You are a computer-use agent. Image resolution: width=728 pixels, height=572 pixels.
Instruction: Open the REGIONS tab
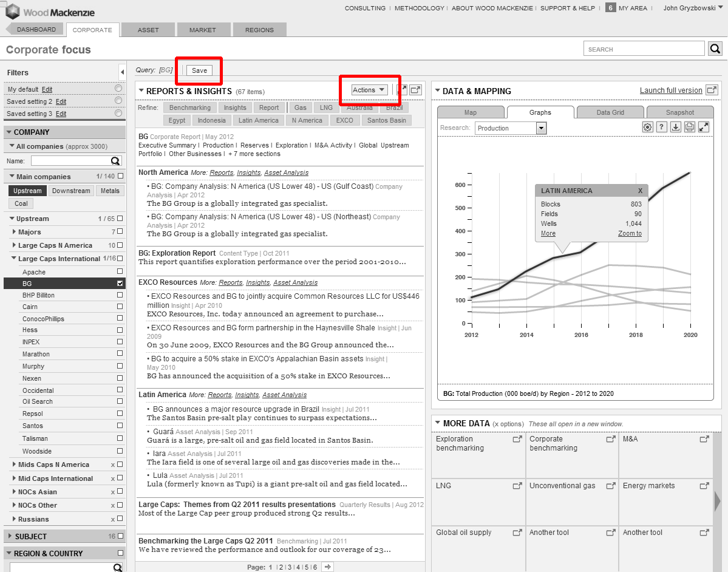tap(259, 30)
